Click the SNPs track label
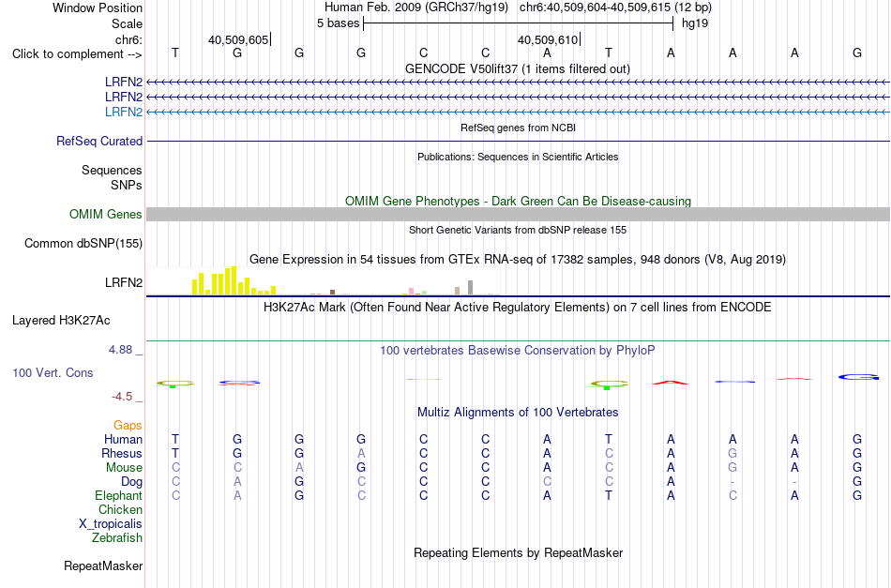 tap(127, 185)
